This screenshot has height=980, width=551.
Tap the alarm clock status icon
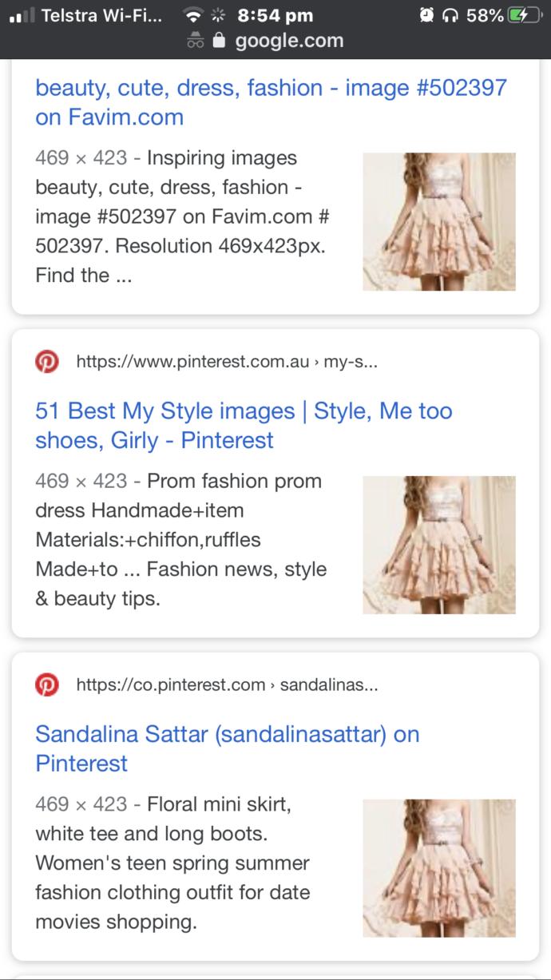427,15
